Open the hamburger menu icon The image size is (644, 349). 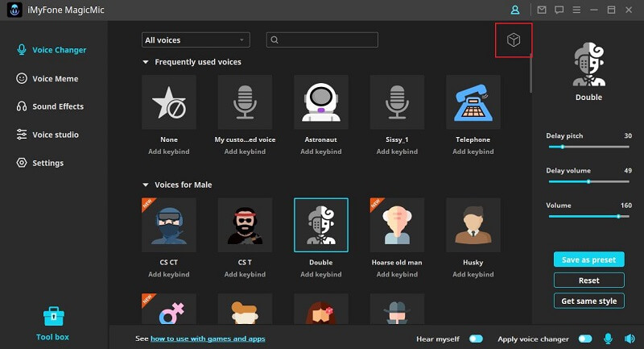(x=576, y=10)
